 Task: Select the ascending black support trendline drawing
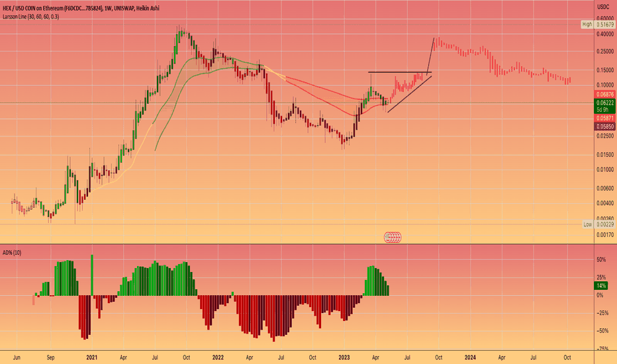[410, 94]
